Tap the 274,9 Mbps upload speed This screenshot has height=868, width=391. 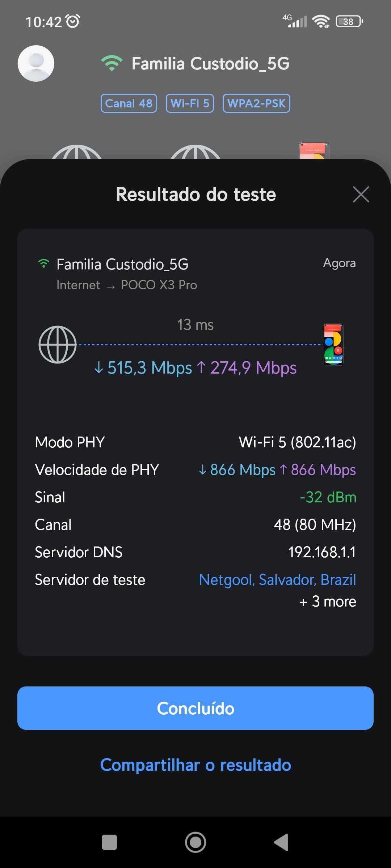pos(247,368)
